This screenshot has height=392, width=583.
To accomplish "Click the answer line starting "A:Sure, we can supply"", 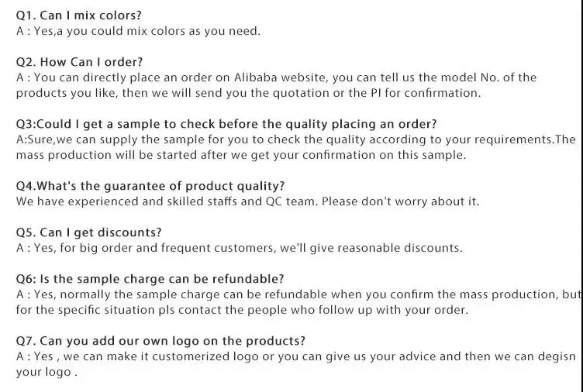I will (x=295, y=139).
